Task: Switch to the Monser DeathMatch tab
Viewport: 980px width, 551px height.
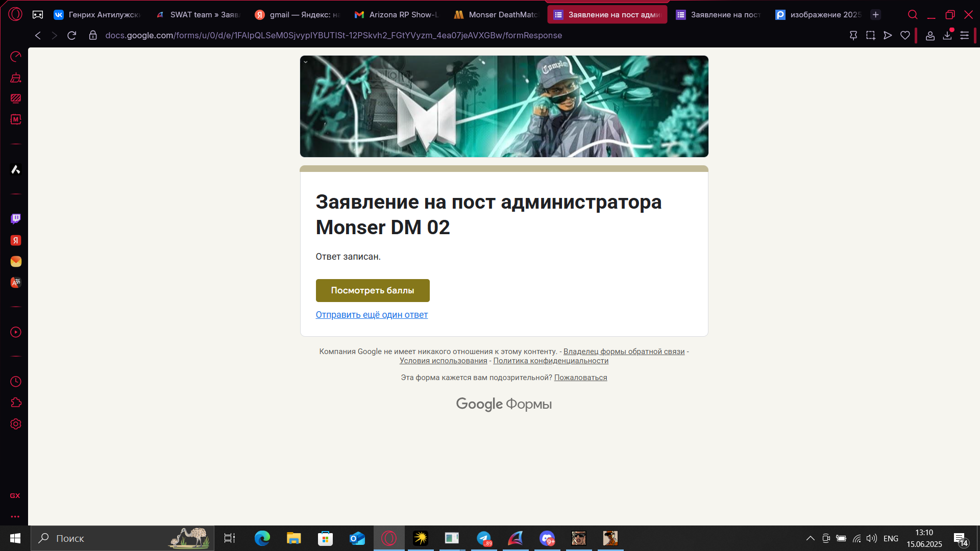Action: [498, 15]
